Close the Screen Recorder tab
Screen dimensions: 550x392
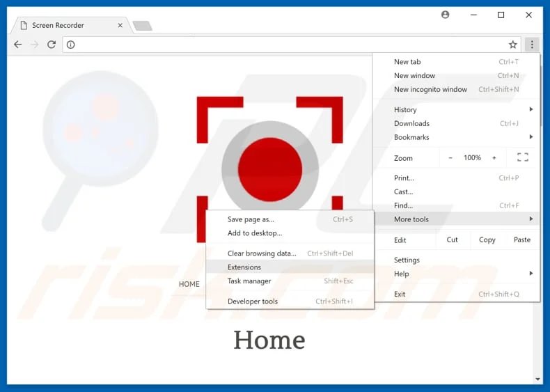click(120, 25)
